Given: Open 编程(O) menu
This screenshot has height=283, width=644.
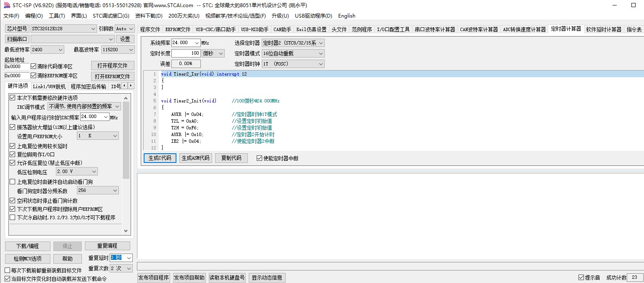Looking at the screenshot, I should 34,16.
